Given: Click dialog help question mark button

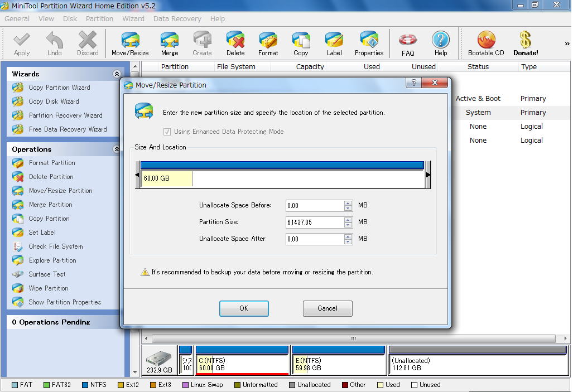Looking at the screenshot, I should click(413, 83).
